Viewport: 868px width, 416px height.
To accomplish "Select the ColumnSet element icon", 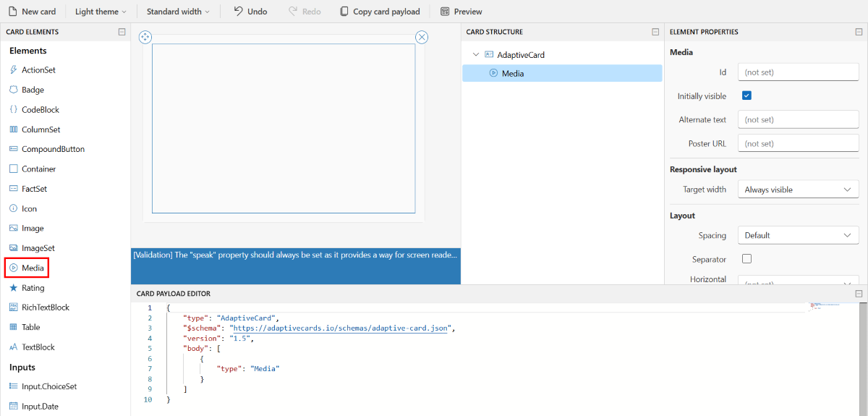I will coord(14,130).
